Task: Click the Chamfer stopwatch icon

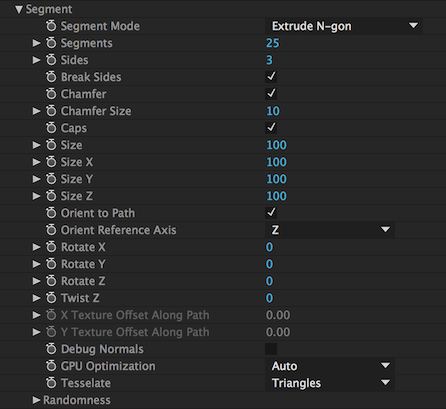Action: pos(51,94)
